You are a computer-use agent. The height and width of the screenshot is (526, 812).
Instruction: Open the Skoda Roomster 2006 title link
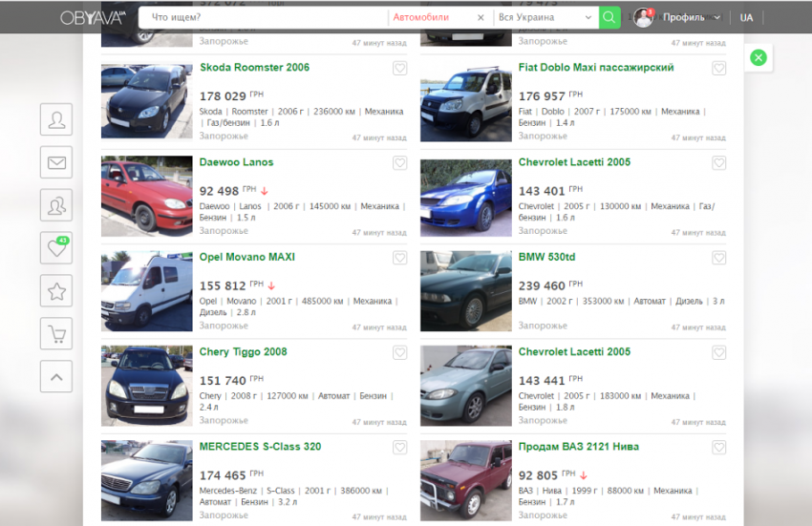point(254,68)
